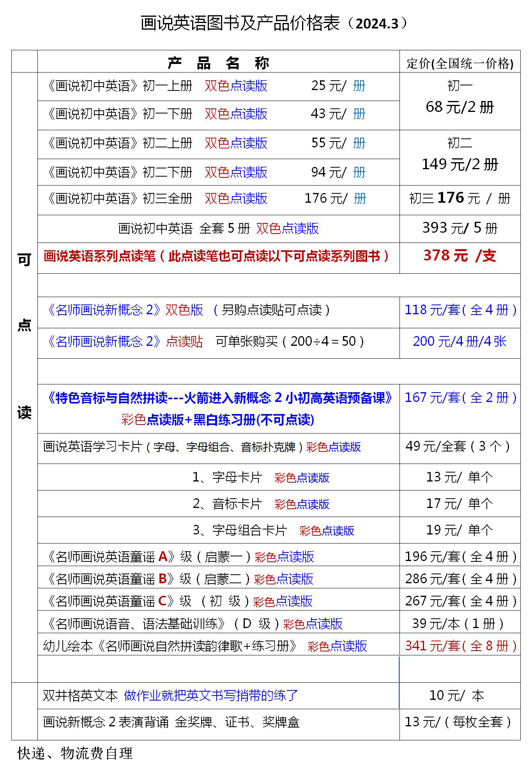Viewport: 532px width, 770px height.
Task: Select the 94 元/册 price
Action: tap(338, 172)
